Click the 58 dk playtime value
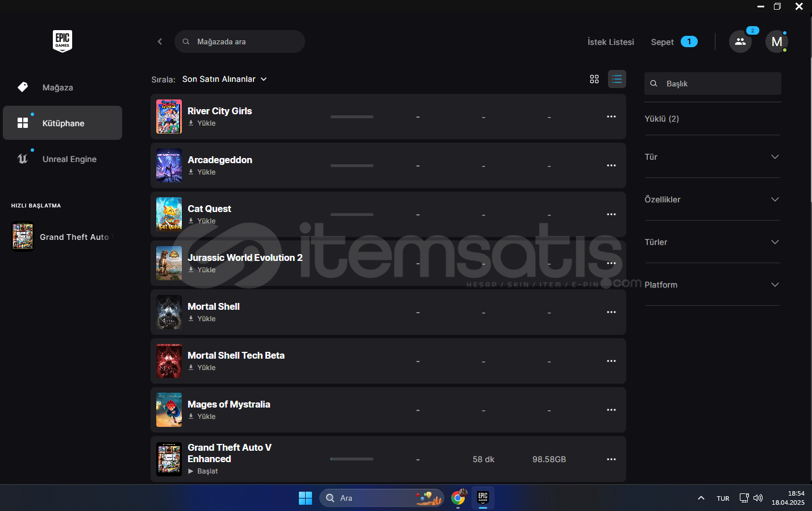 tap(484, 459)
